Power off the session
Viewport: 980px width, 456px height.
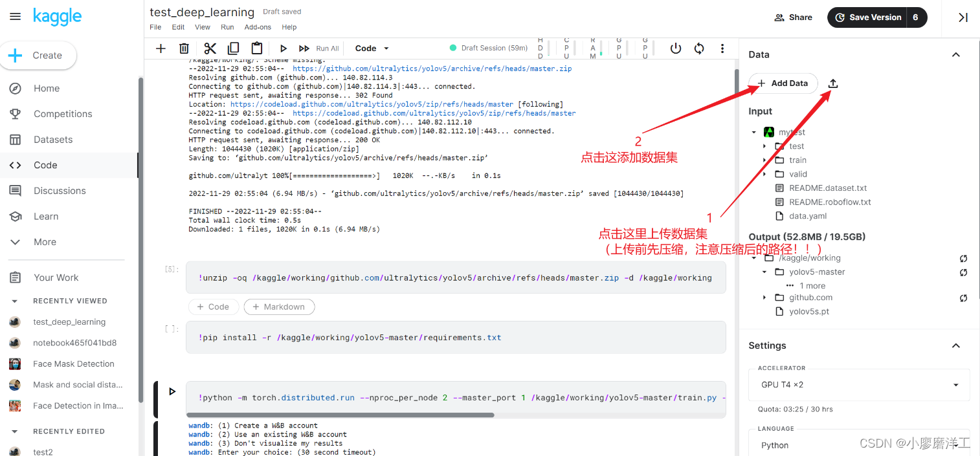pos(676,49)
